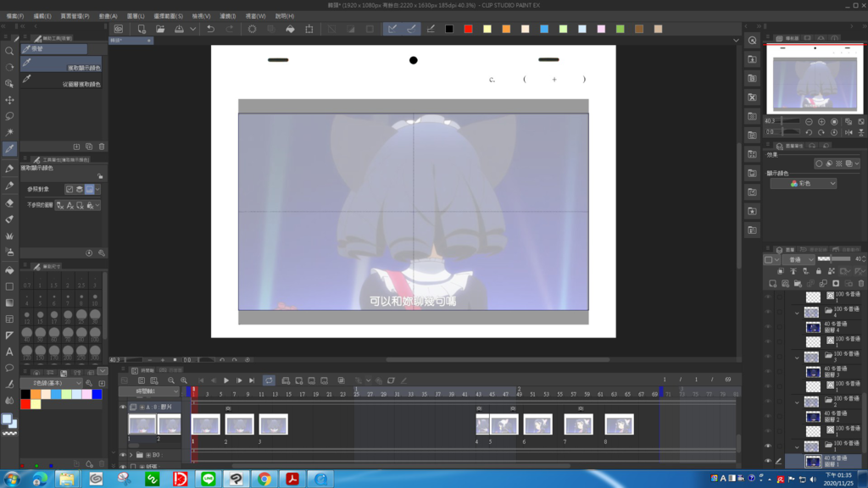Select the Magnifier zoom tool

tap(9, 51)
